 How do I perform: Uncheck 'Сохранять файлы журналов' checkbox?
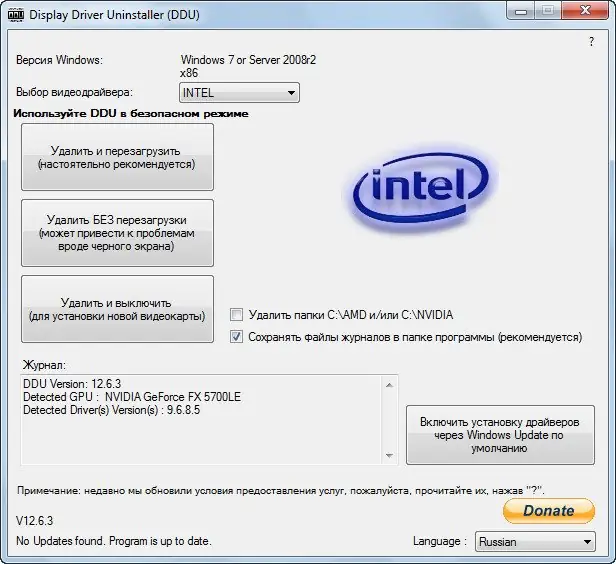pos(236,337)
